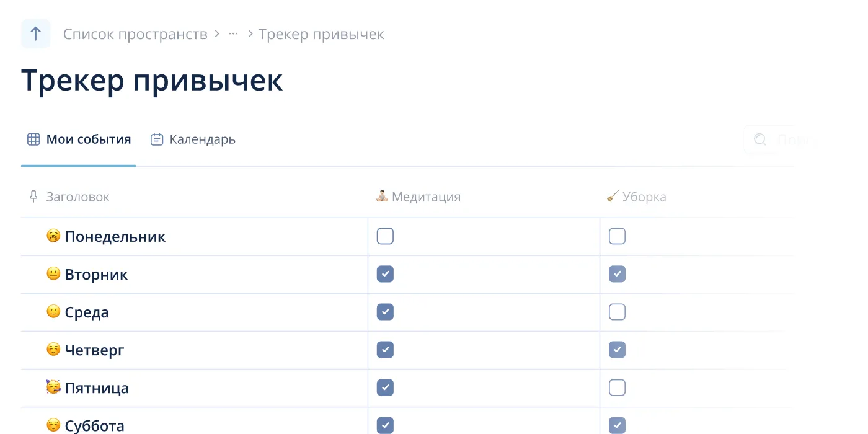This screenshot has height=434, width=868.
Task: Enable Уборка checkbox for Среда
Action: pyautogui.click(x=617, y=312)
